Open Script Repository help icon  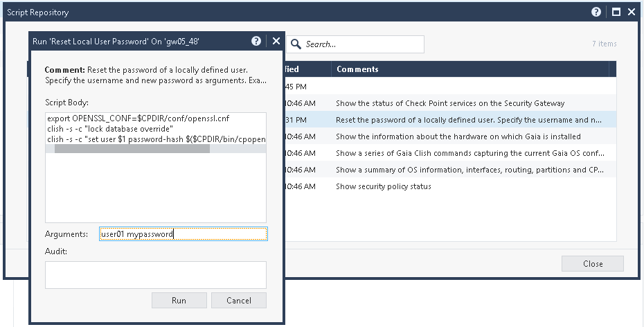pos(596,12)
